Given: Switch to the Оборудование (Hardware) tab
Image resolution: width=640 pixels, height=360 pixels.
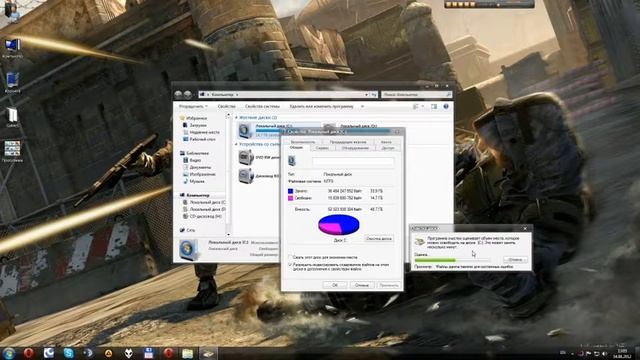Looking at the screenshot, I should (x=355, y=148).
